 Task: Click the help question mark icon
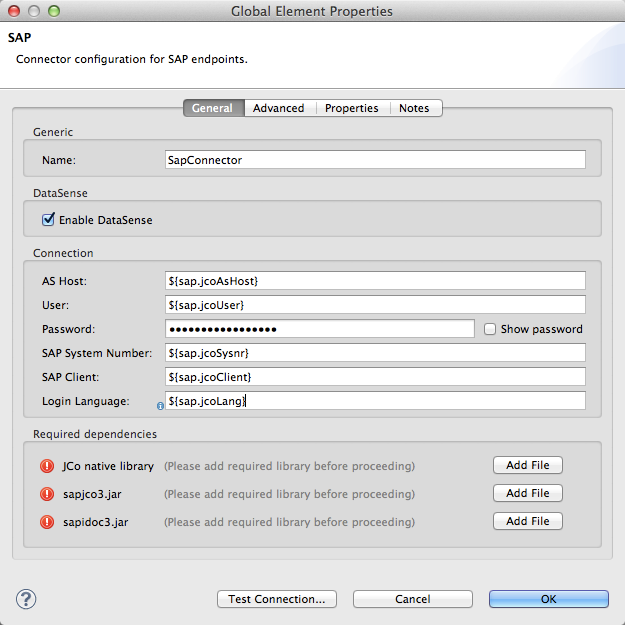click(26, 599)
